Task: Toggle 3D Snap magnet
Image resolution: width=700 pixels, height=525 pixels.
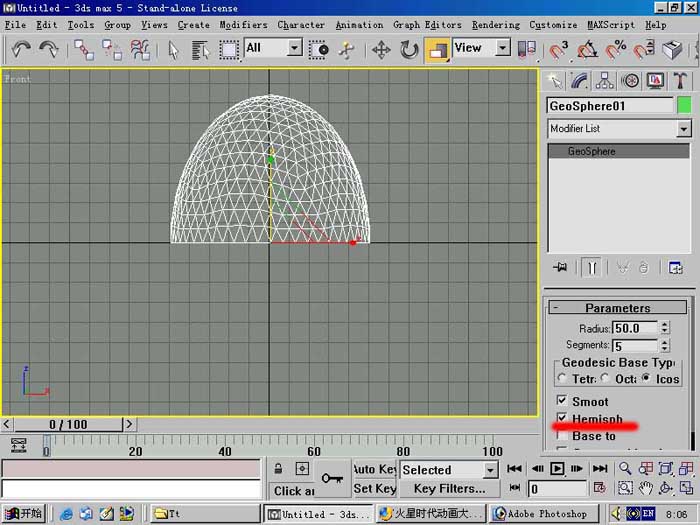Action: point(558,50)
